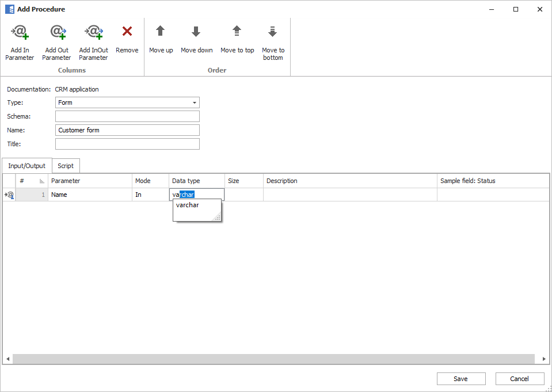Open the Type dropdown showing Form
This screenshot has height=392, width=552.
tap(195, 102)
